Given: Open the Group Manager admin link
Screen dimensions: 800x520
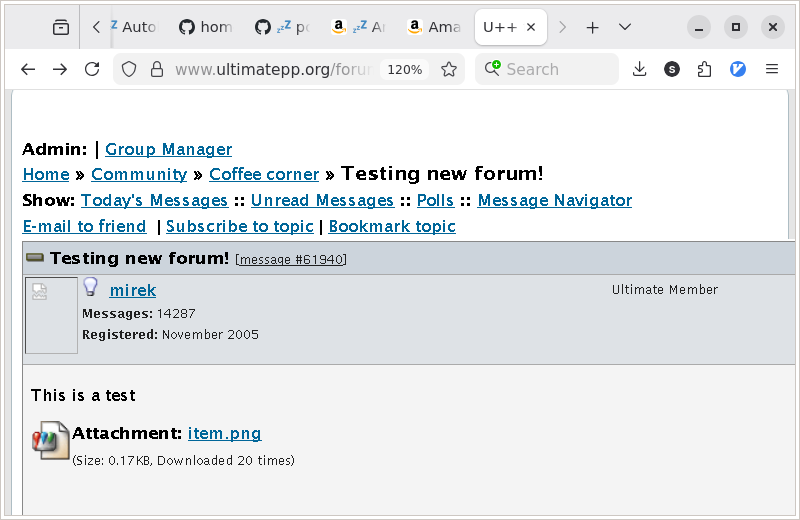Looking at the screenshot, I should pos(168,149).
